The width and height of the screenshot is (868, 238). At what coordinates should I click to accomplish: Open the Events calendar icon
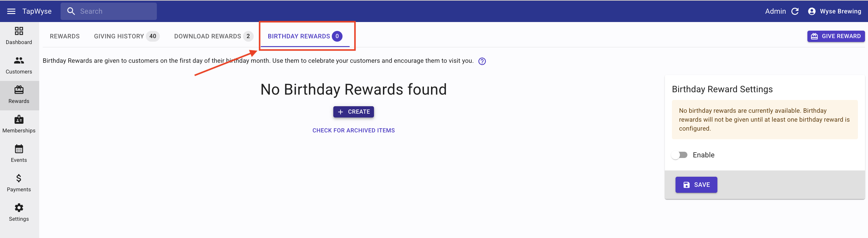coord(19,149)
